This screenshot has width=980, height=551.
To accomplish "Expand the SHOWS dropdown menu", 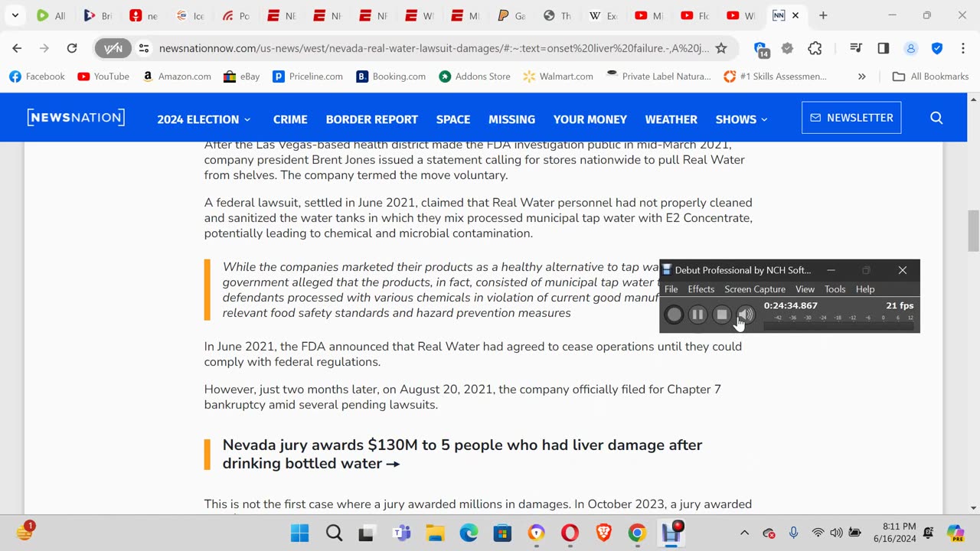I will [x=741, y=119].
